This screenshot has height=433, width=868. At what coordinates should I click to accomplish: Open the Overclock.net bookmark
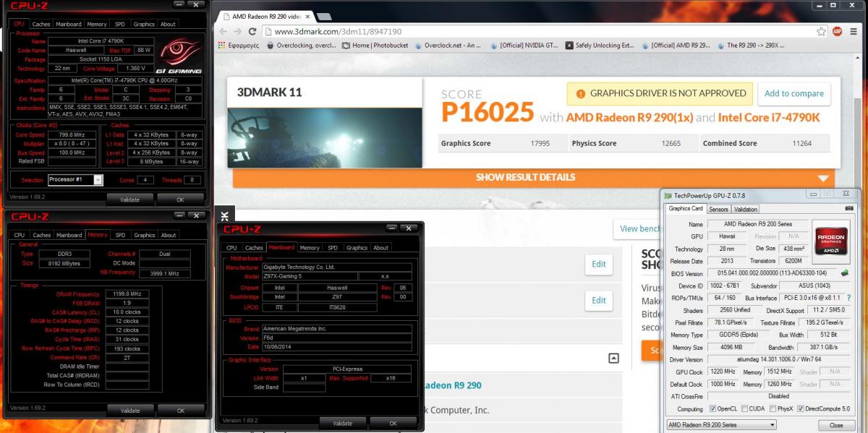coord(447,45)
